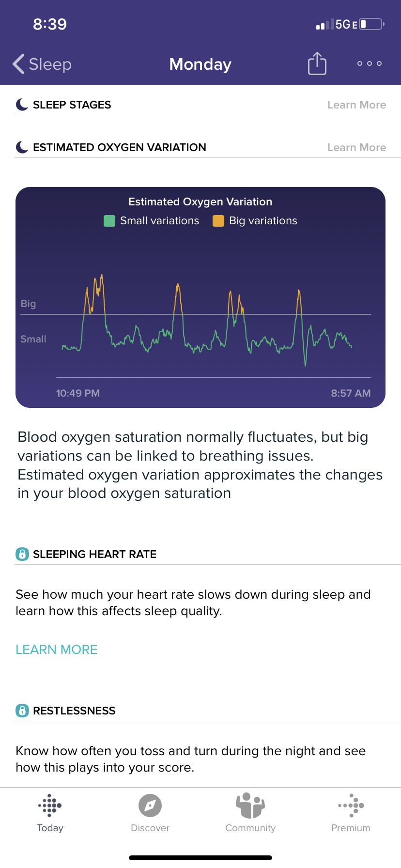Tap the moon icon beside Estimated Oxygen Variation
The height and width of the screenshot is (868, 401).
point(22,147)
